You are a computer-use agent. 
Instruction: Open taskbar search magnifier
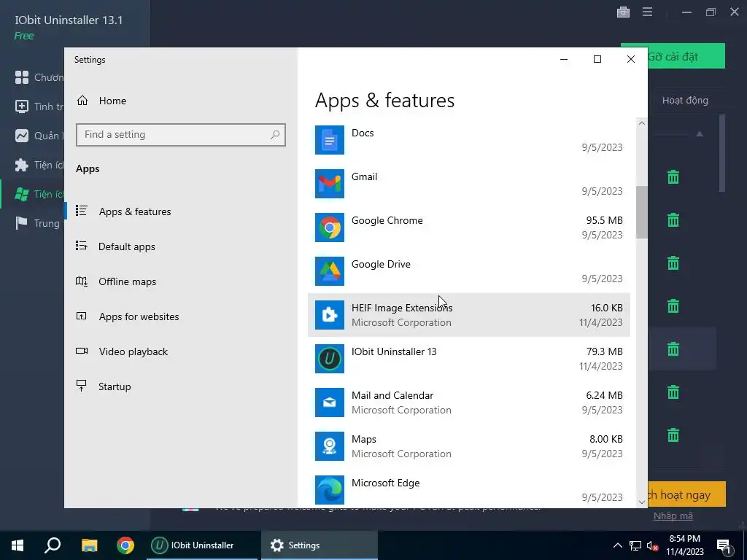[53, 545]
